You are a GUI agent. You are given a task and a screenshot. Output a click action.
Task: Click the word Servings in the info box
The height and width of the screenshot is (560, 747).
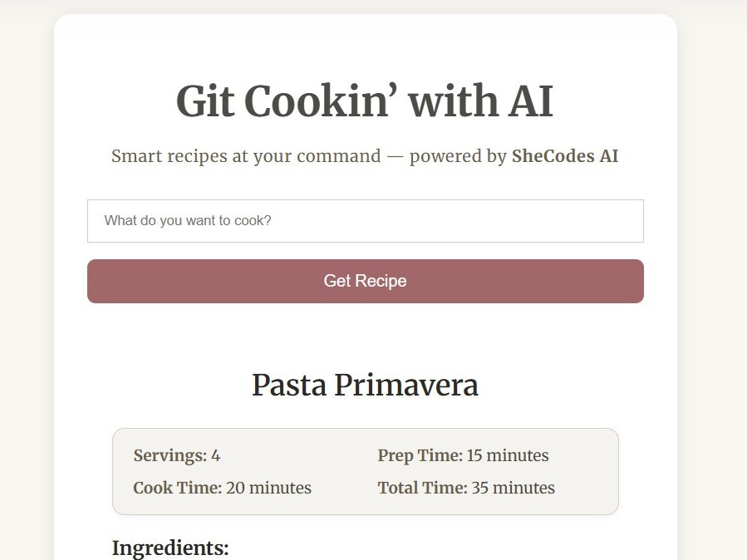pyautogui.click(x=166, y=455)
